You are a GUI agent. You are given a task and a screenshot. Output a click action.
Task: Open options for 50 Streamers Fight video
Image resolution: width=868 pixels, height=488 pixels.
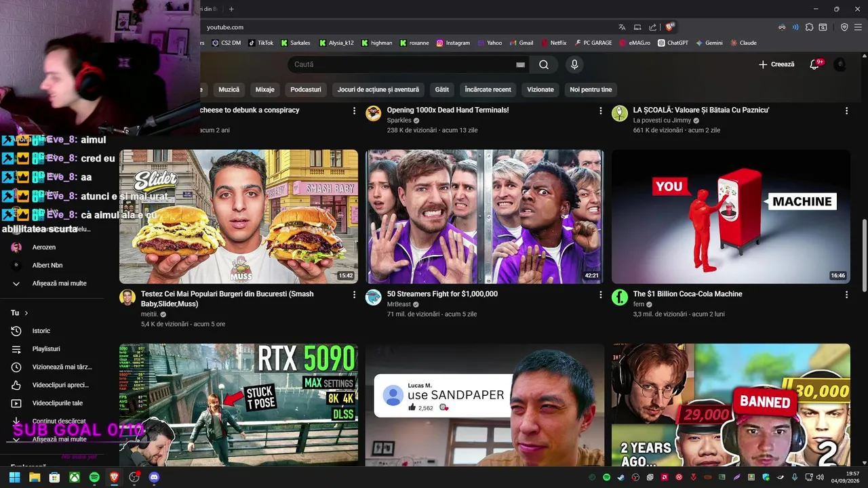[x=600, y=295]
